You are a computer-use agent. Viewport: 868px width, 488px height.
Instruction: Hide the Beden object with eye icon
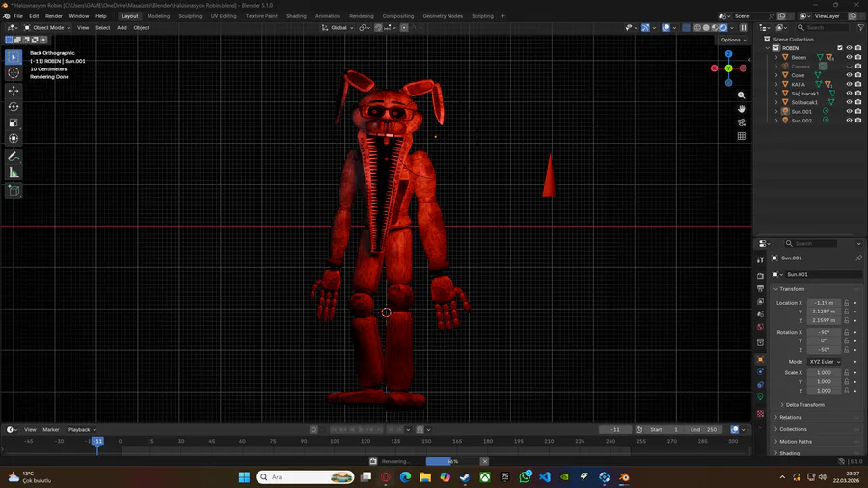(849, 57)
